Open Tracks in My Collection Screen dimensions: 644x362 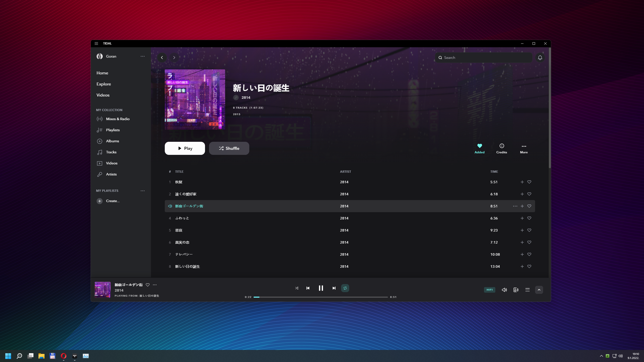111,152
